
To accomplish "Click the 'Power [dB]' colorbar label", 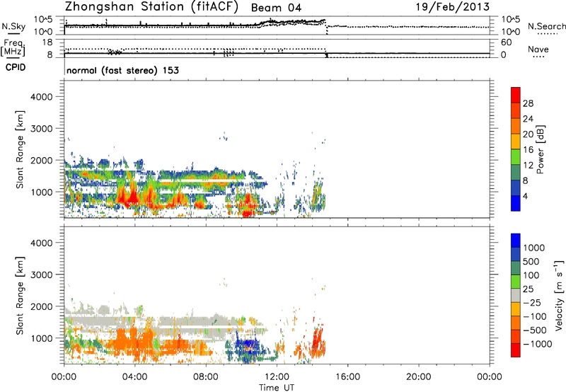I will pos(541,149).
